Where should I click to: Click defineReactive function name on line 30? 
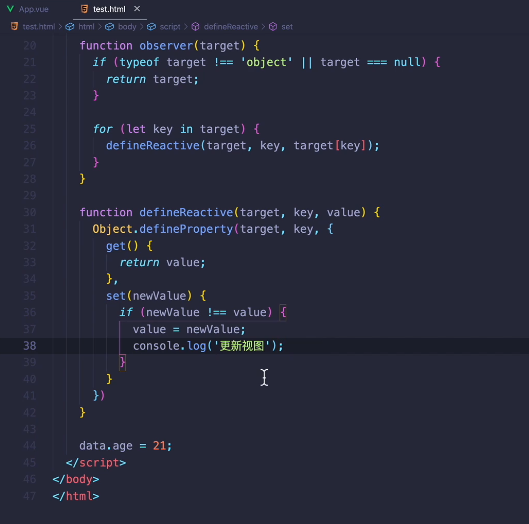click(x=186, y=212)
